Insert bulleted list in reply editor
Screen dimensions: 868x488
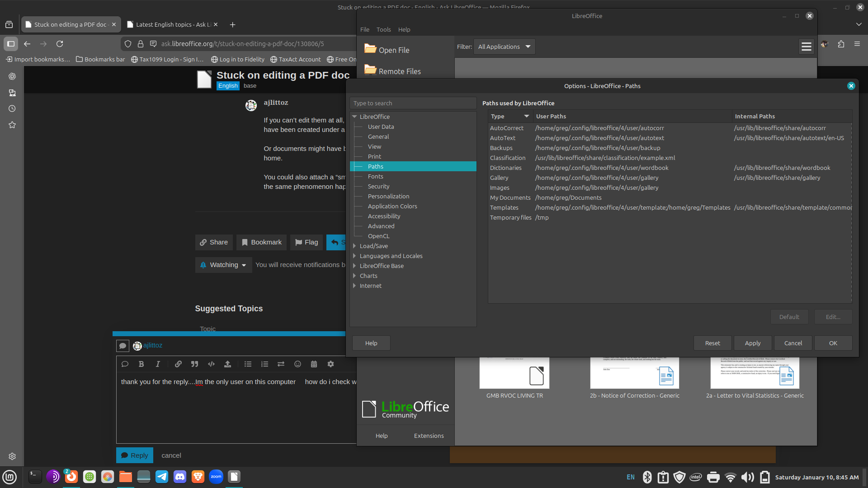click(x=248, y=364)
